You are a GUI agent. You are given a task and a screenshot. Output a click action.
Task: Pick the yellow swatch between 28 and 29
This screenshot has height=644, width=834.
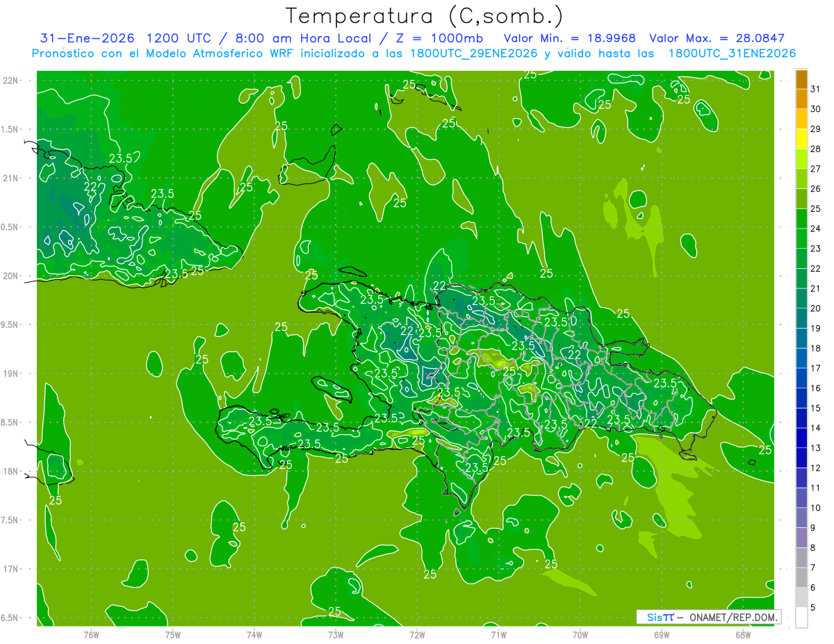coord(801,139)
